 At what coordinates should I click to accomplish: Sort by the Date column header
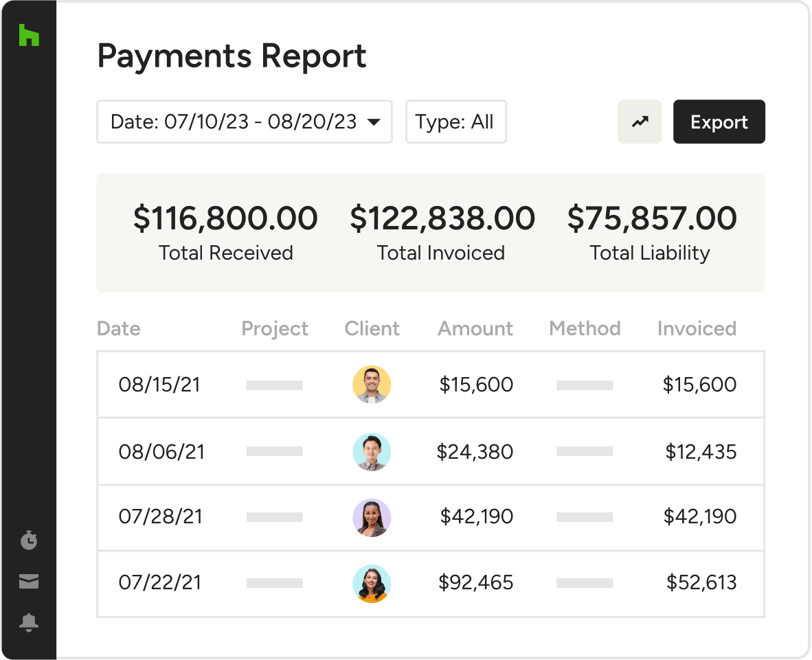coord(119,329)
